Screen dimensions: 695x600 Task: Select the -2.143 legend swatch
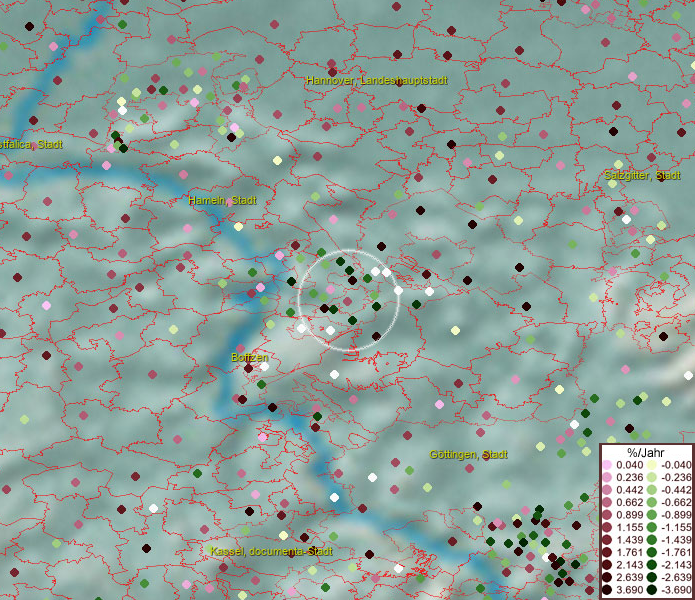(652, 565)
